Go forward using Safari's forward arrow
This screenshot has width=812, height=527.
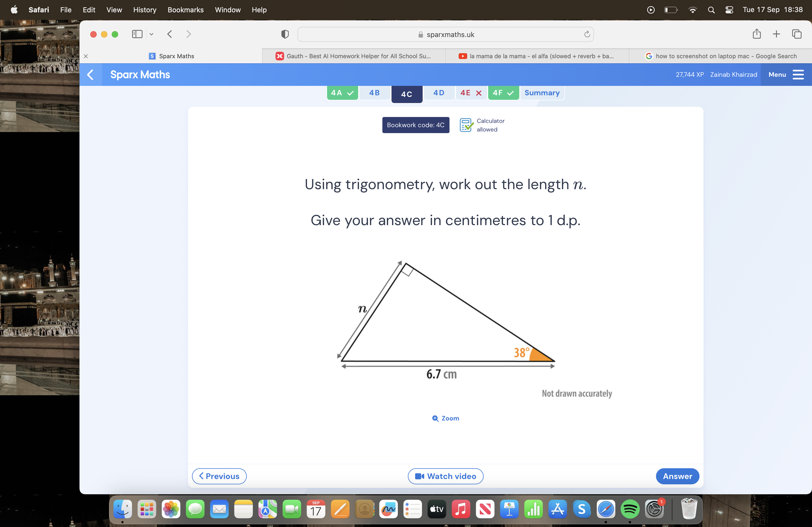coord(188,34)
